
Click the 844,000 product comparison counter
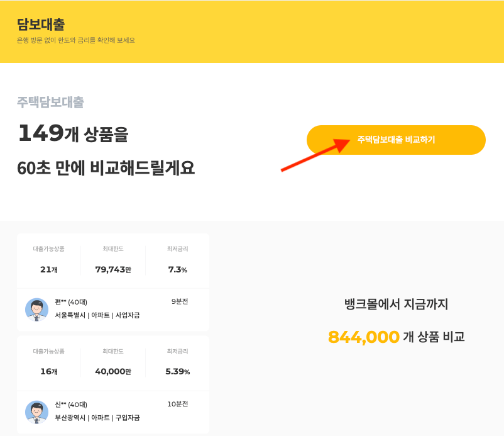(363, 337)
